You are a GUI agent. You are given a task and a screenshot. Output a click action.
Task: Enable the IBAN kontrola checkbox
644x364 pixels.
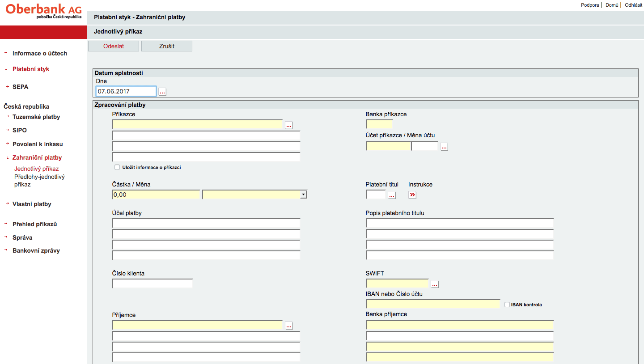[x=507, y=305]
